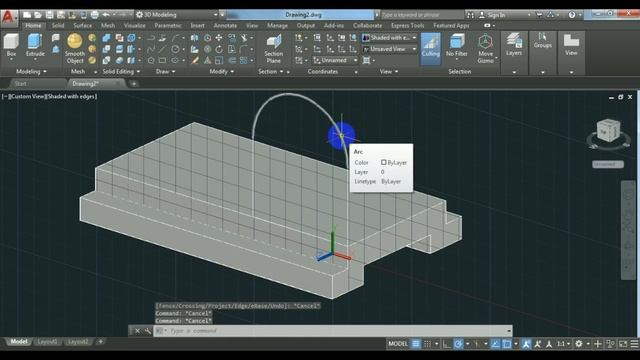Open the 3D Modeling workspace dropdown

176,15
